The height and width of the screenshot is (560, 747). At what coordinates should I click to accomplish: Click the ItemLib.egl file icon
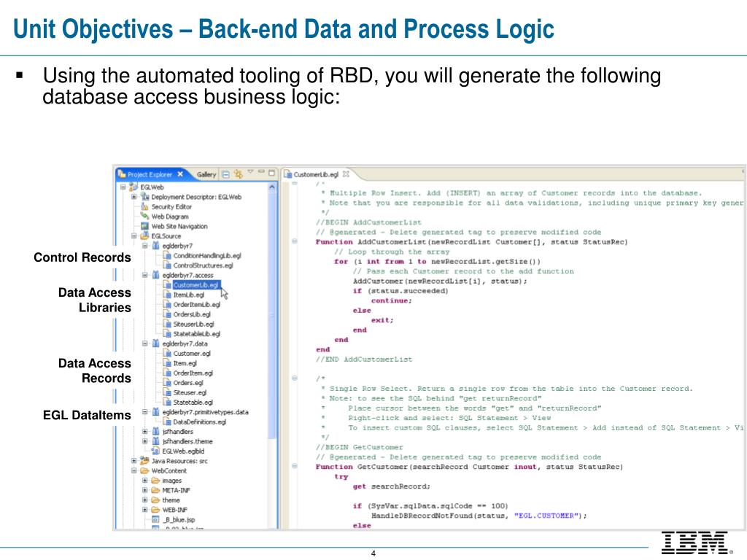(167, 295)
